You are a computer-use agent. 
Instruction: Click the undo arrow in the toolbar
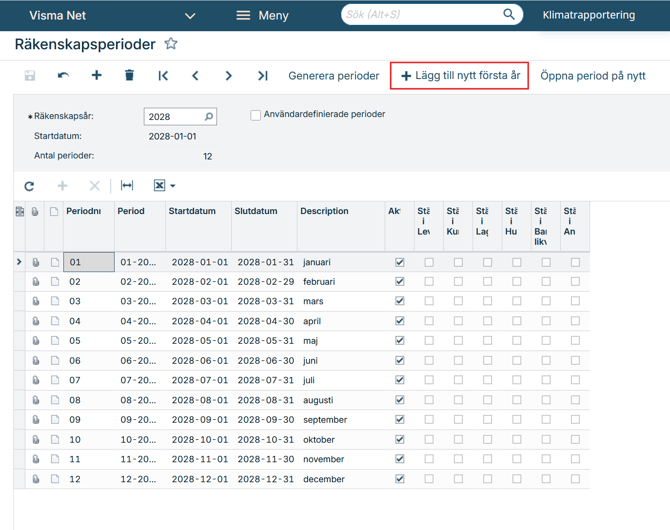[x=63, y=76]
